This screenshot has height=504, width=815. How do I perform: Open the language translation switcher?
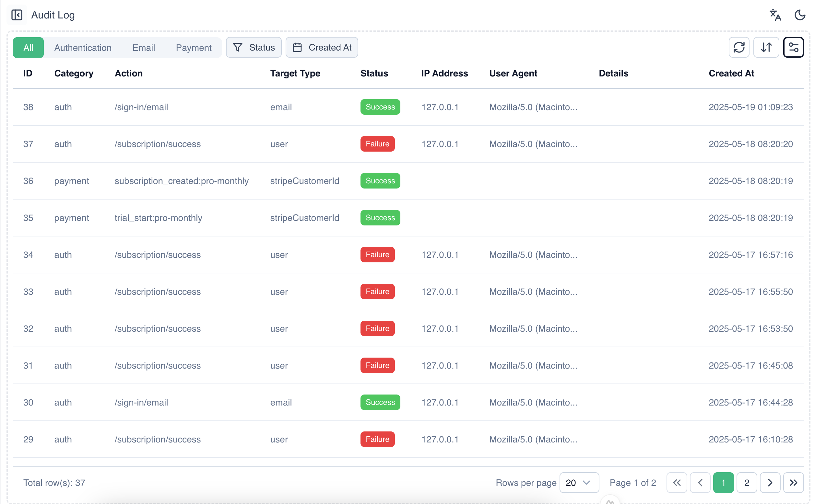click(x=775, y=15)
